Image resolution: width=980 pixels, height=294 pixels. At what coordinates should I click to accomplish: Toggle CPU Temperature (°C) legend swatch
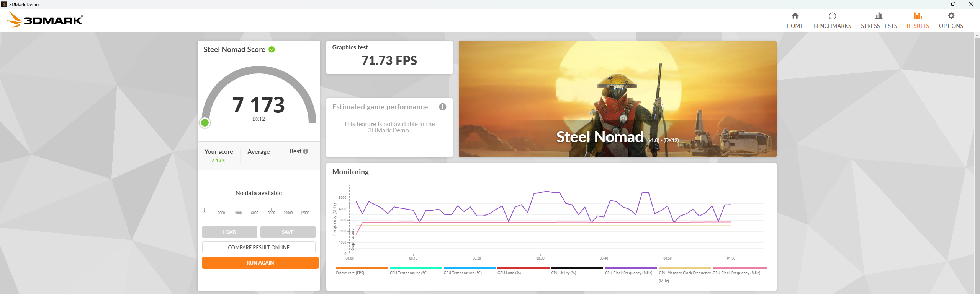tap(416, 268)
